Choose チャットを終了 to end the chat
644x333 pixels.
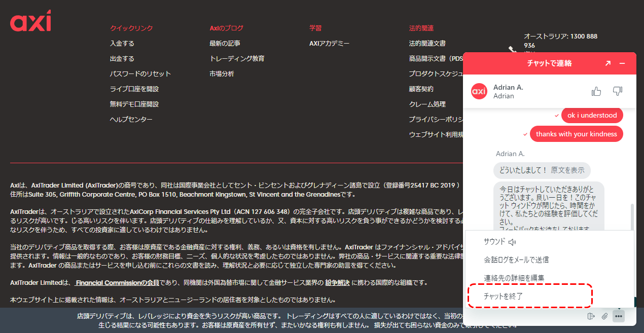[x=550, y=297]
